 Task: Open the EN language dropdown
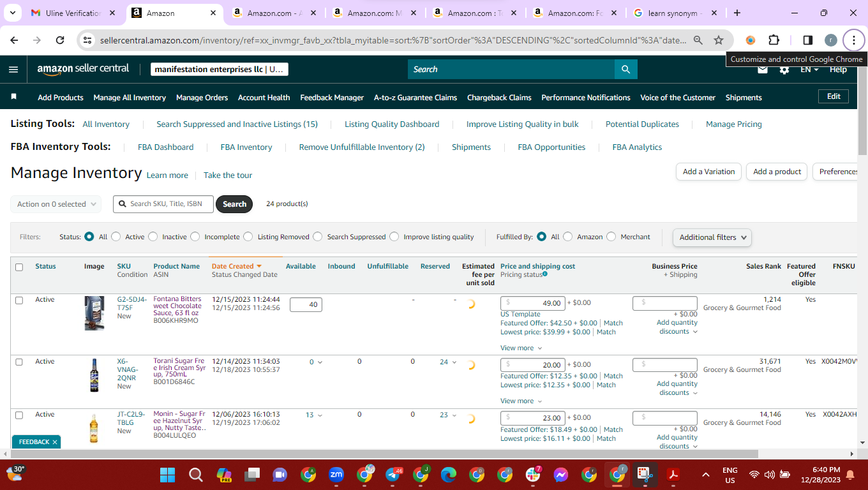coord(809,70)
